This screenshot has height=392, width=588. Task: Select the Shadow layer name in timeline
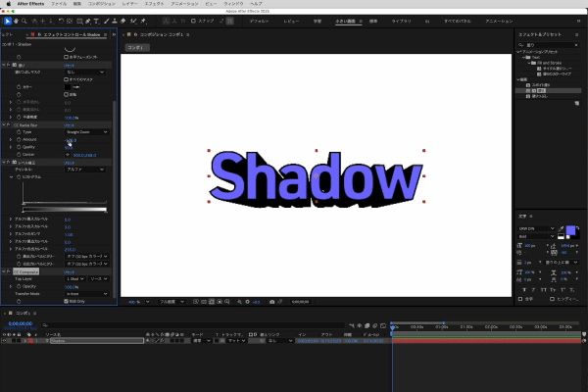click(x=97, y=341)
